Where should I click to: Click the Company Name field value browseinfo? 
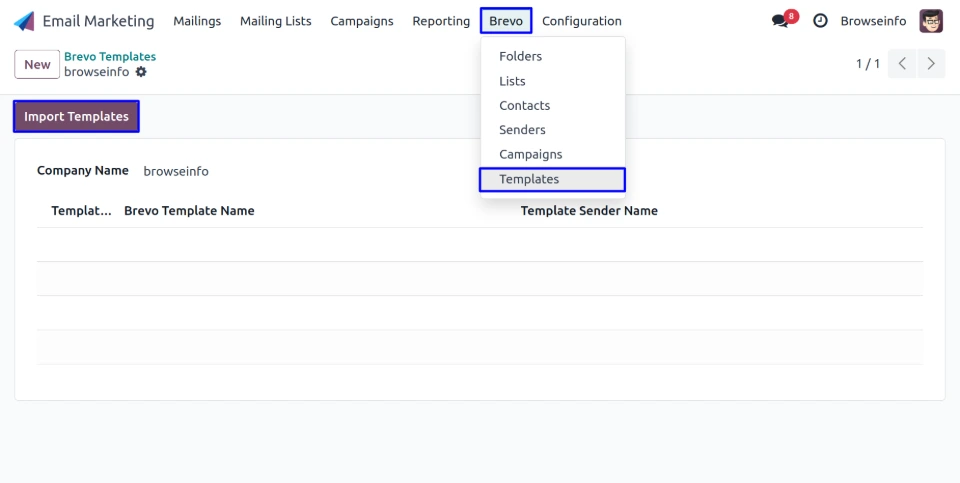pyautogui.click(x=176, y=171)
